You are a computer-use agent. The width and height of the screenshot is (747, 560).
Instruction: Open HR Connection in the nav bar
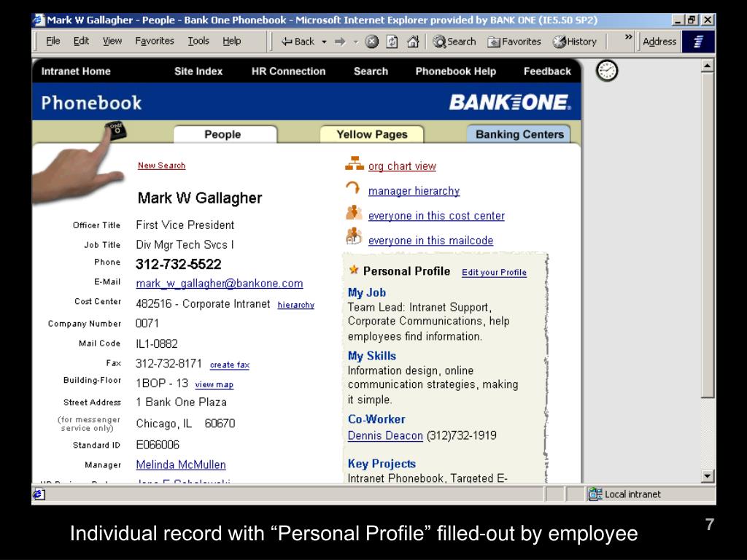click(x=288, y=71)
